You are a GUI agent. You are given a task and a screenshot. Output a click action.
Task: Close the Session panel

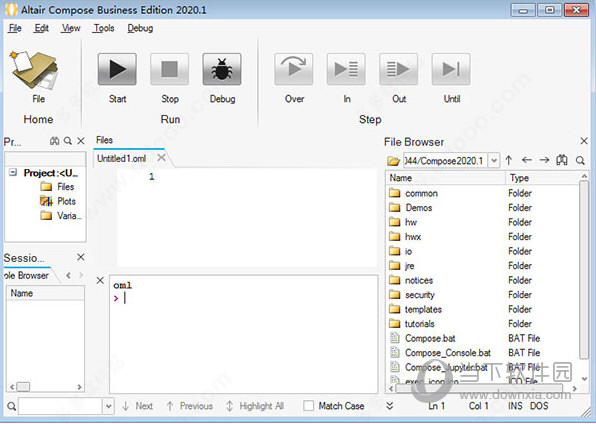point(81,257)
